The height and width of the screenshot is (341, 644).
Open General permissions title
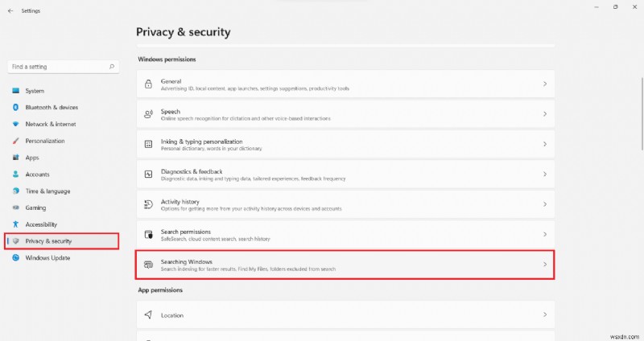coord(171,81)
